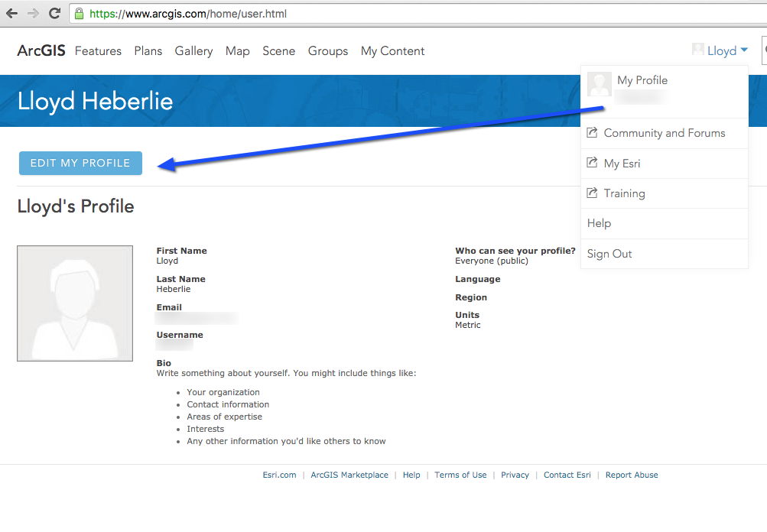
Task: Click the browser back arrow
Action: coord(11,14)
